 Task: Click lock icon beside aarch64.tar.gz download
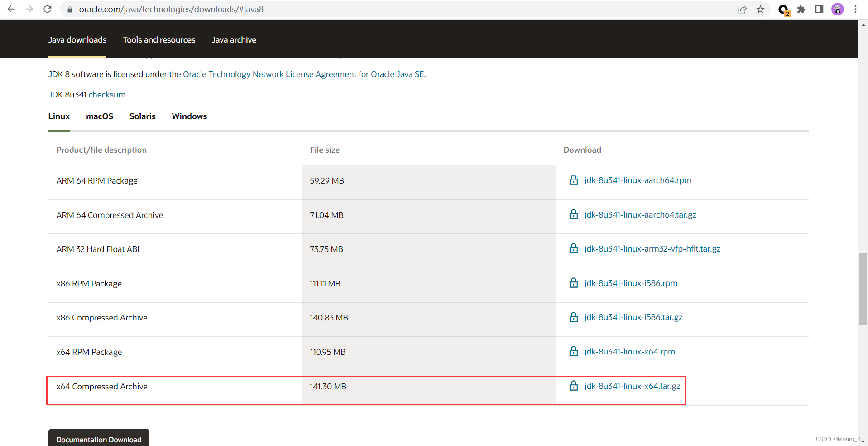tap(574, 214)
